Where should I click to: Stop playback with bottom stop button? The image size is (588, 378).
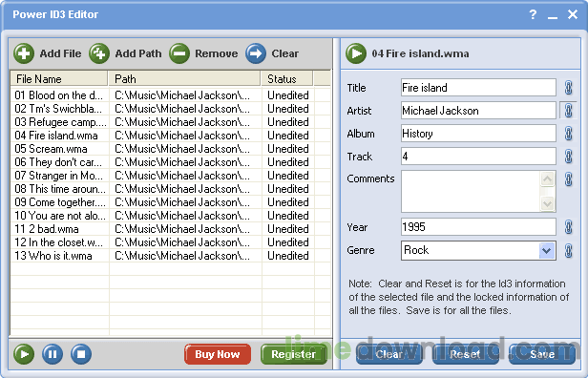point(81,354)
